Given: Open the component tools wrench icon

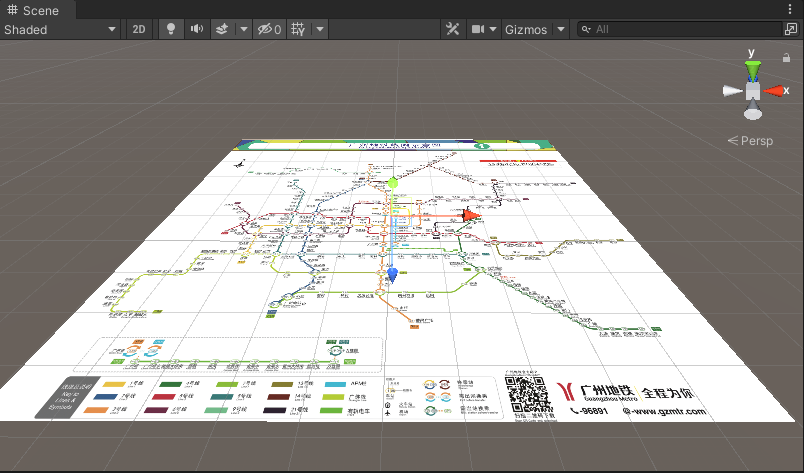Looking at the screenshot, I should click(453, 29).
